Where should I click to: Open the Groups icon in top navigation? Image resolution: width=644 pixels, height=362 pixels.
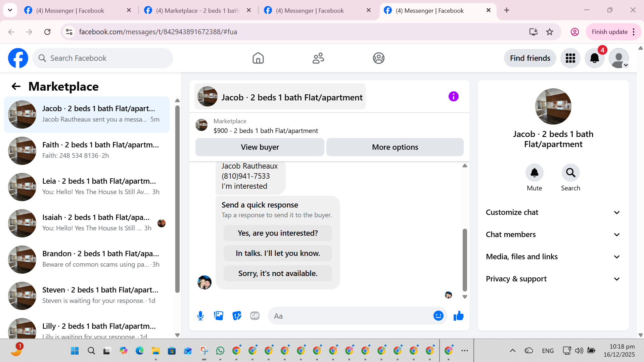pos(378,58)
